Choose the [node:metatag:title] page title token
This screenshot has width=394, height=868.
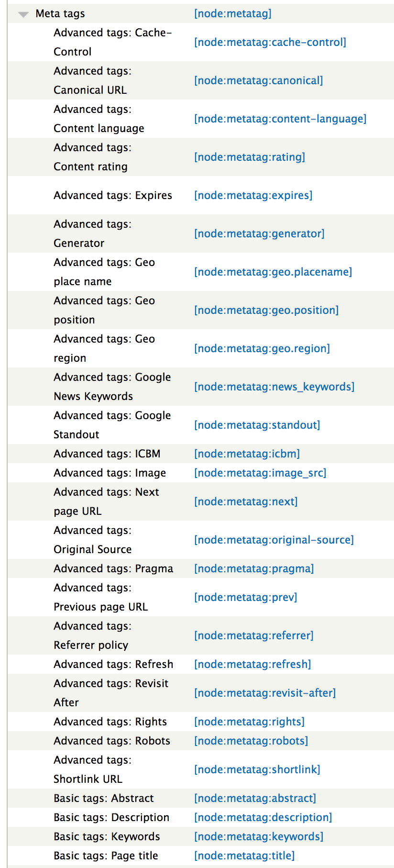(244, 856)
